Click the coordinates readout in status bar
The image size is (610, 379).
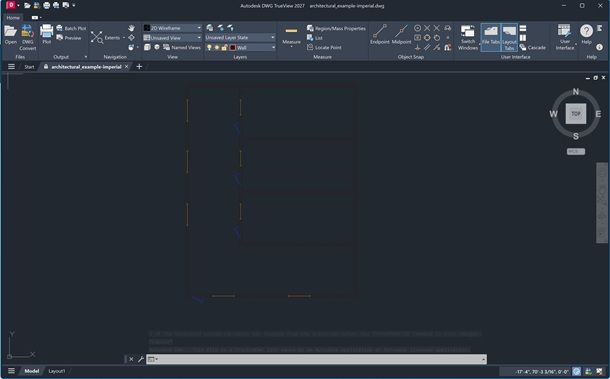542,372
